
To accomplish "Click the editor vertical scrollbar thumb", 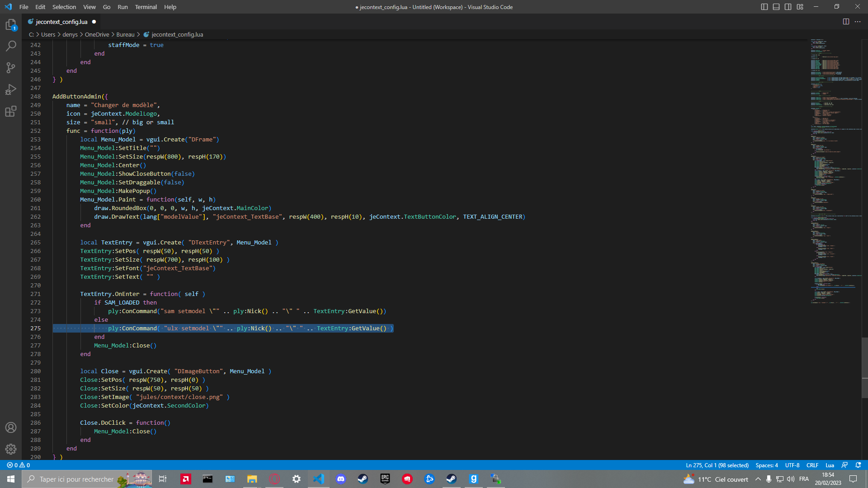I will [x=864, y=367].
